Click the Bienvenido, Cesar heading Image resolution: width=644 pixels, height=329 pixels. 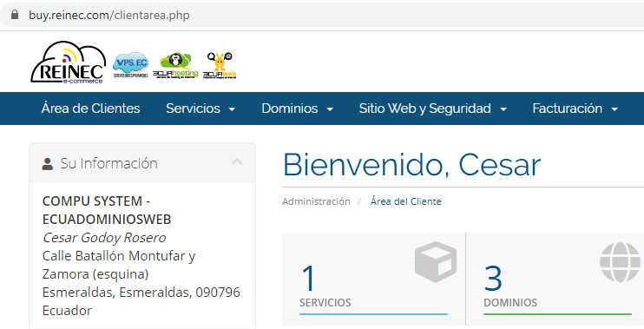(412, 165)
